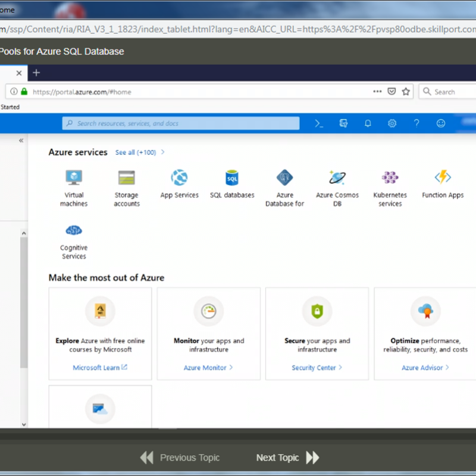Open Azure Advisor link

pos(425,368)
